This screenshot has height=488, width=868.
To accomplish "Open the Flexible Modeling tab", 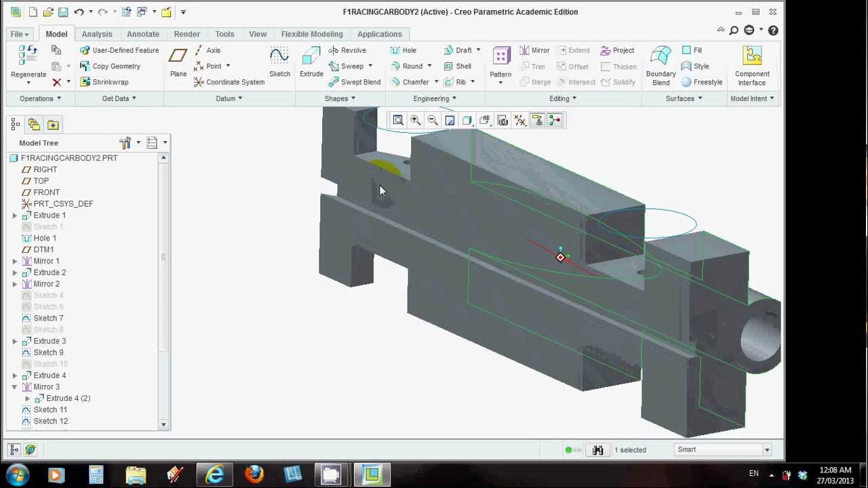I will pyautogui.click(x=312, y=34).
